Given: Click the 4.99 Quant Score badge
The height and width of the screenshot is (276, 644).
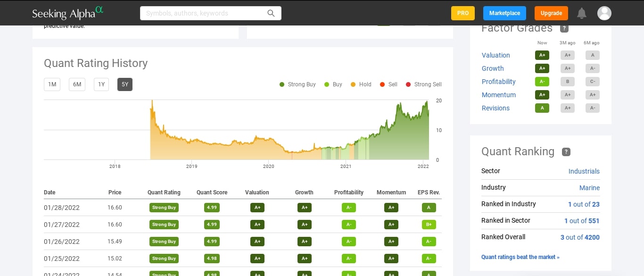Looking at the screenshot, I should [212, 208].
